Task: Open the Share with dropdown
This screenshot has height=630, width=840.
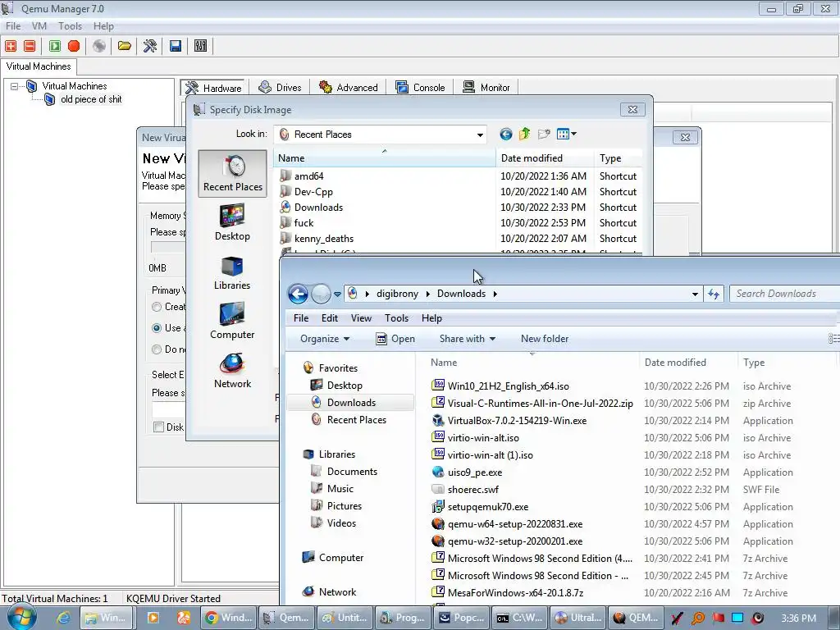Action: [467, 339]
